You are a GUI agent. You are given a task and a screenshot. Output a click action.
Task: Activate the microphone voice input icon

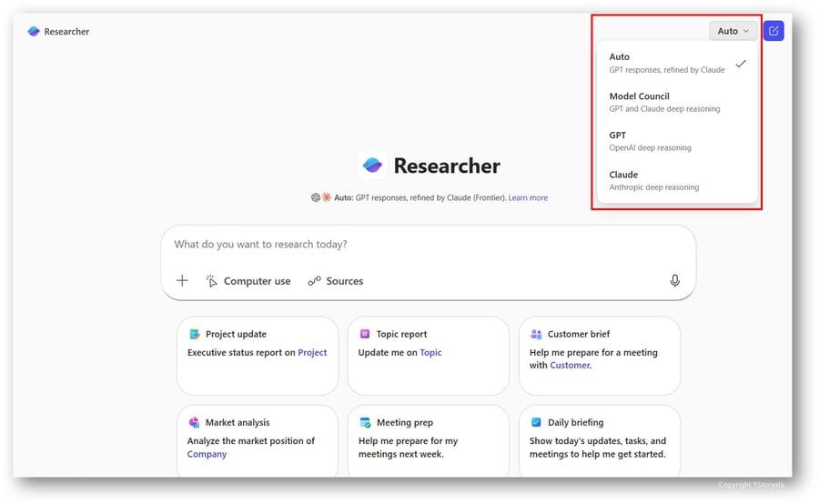(x=675, y=280)
